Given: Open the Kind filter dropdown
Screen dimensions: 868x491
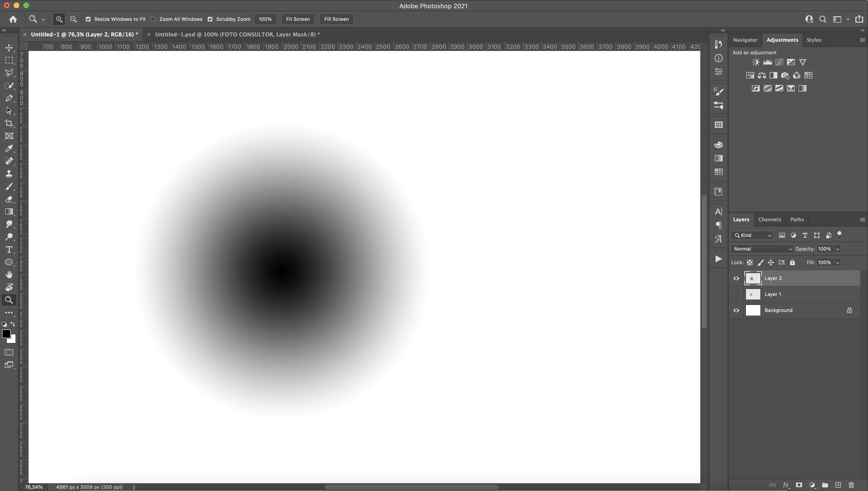Looking at the screenshot, I should pos(752,235).
